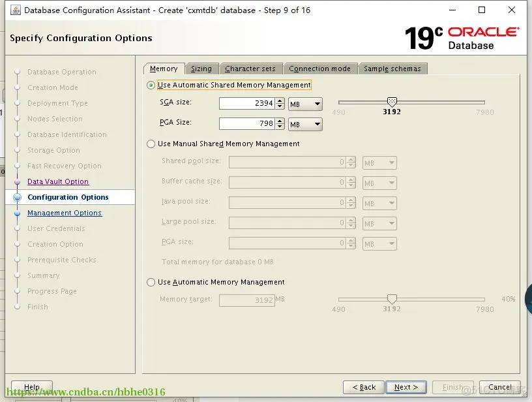Click in the SGA size input field
Screen dimensions: 532x402
point(247,104)
